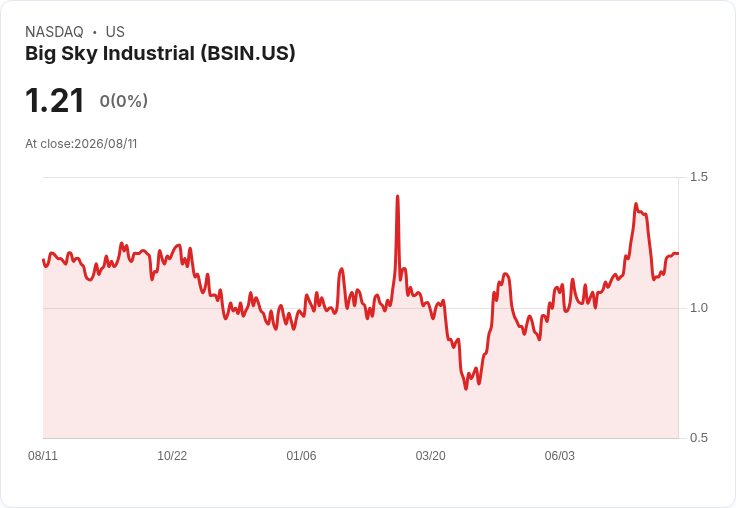The image size is (736, 508).
Task: Click the 08/11 date axis label
Action: (x=43, y=456)
